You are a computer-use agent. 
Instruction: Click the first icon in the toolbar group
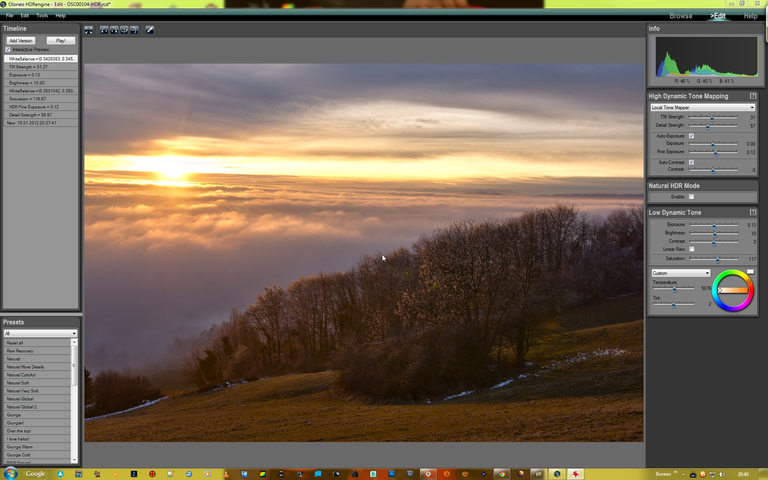tap(105, 30)
